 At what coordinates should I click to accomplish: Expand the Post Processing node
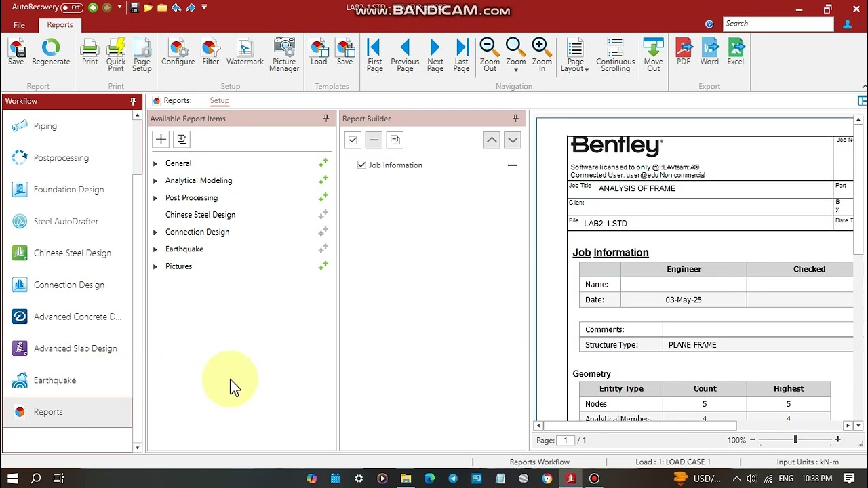click(155, 198)
